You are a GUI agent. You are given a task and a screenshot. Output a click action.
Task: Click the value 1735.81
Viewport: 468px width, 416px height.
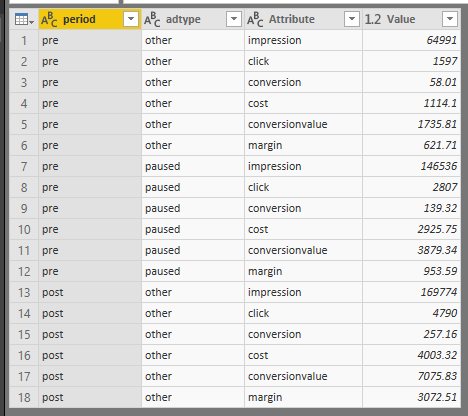pyautogui.click(x=437, y=124)
